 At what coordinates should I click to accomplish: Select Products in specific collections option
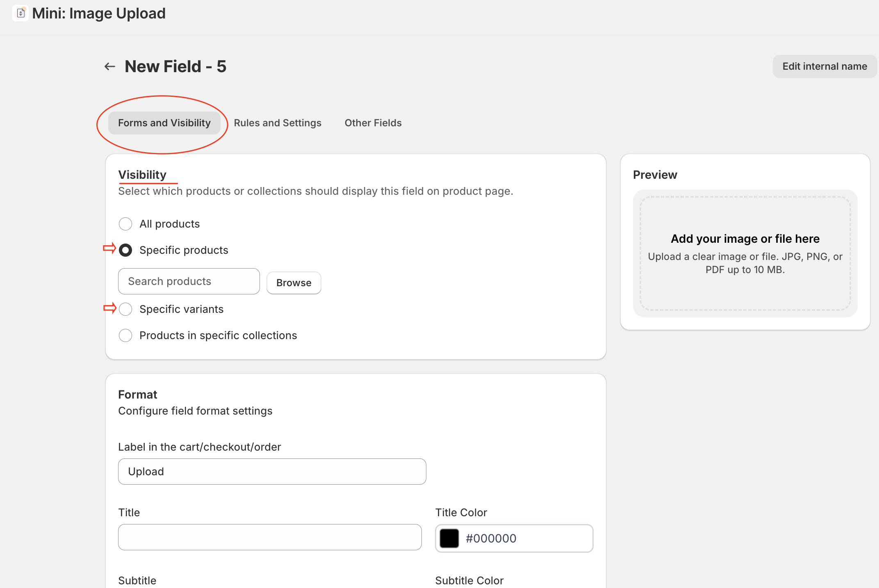pos(125,335)
